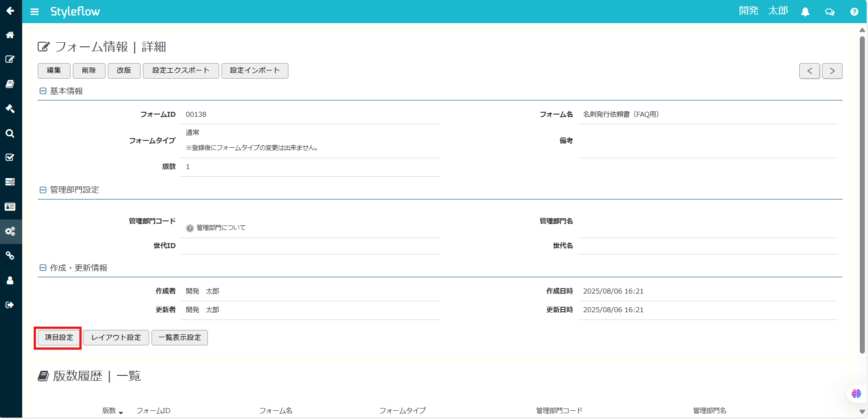Open the 管理部門について help tooltip icon

point(189,228)
